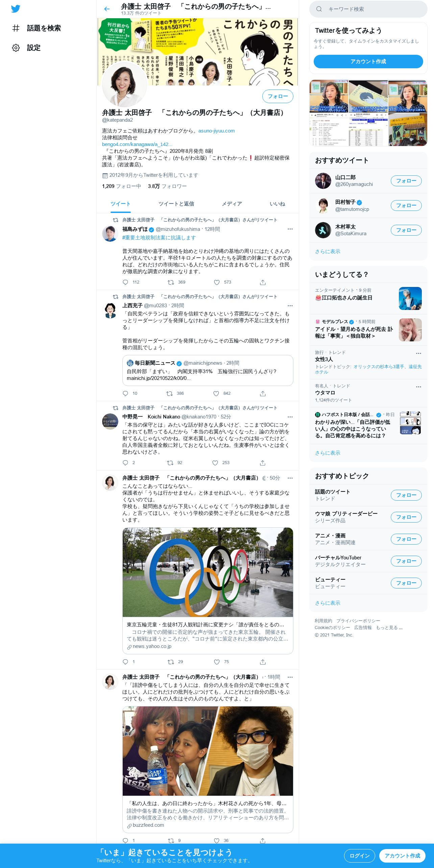
Task: Open 木村草太 avatar in recommendations
Action: [x=323, y=230]
